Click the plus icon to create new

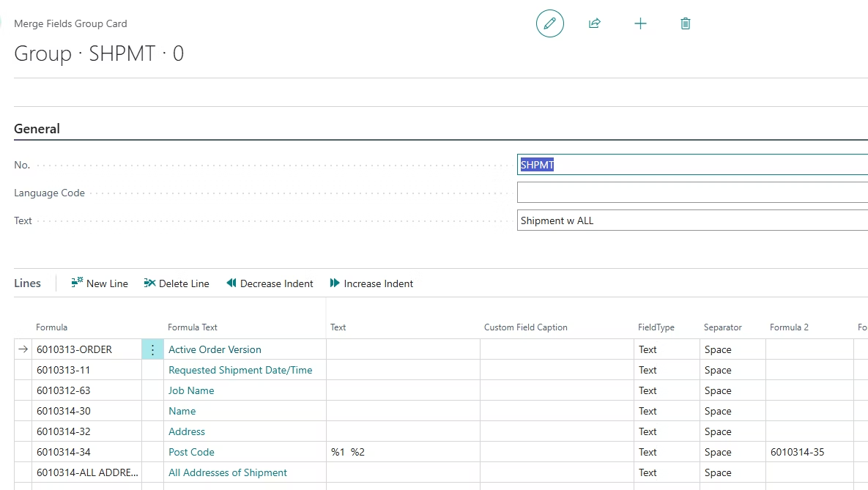click(x=640, y=23)
